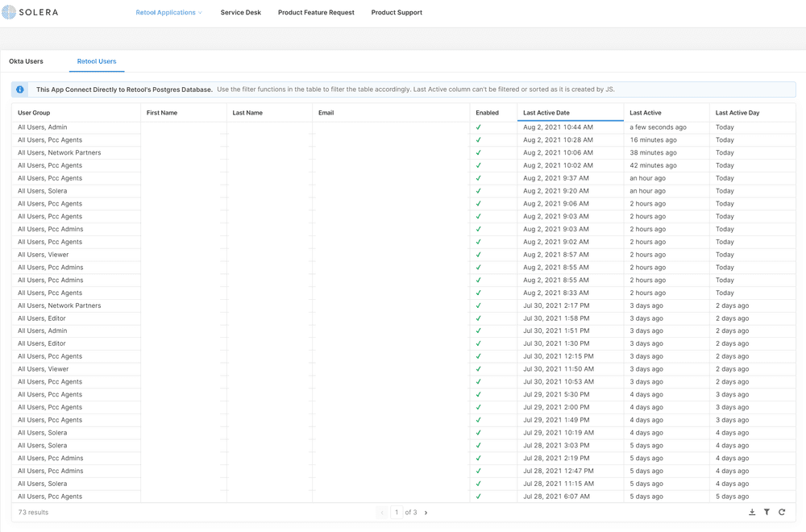This screenshot has height=532, width=806.
Task: Select the Retool Users tab
Action: [96, 60]
